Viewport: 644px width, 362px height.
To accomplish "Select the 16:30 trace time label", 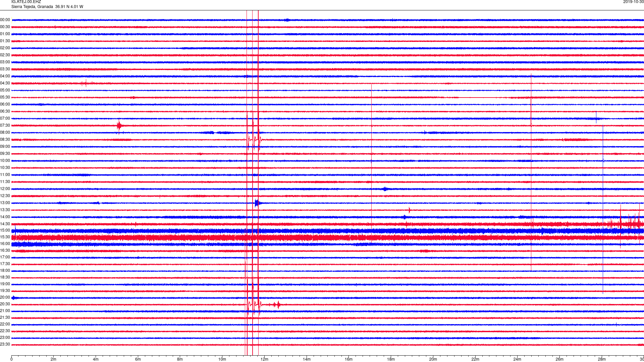I will click(x=5, y=250).
